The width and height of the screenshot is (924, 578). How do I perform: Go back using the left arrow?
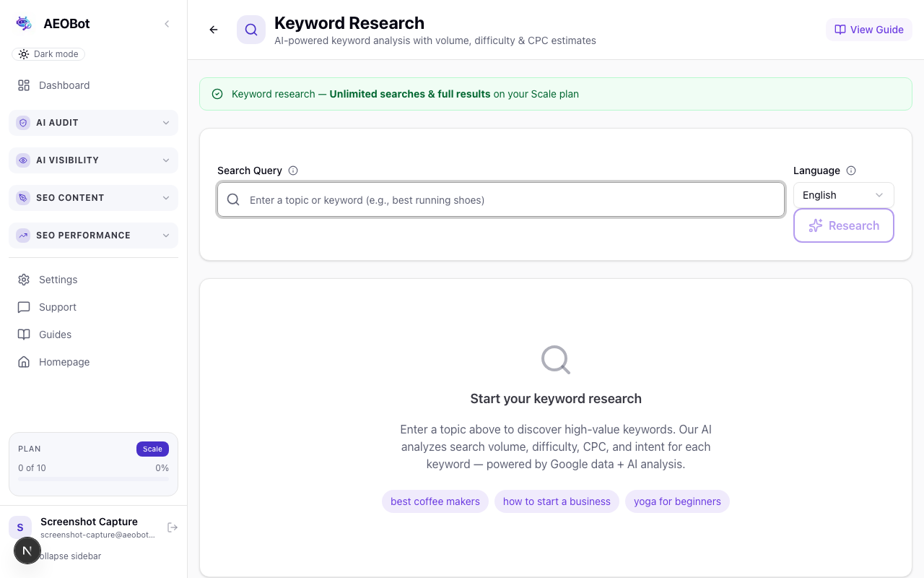tap(214, 30)
